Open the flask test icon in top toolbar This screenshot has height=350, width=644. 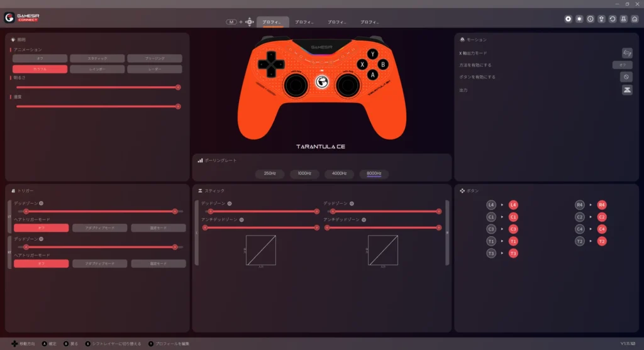623,19
